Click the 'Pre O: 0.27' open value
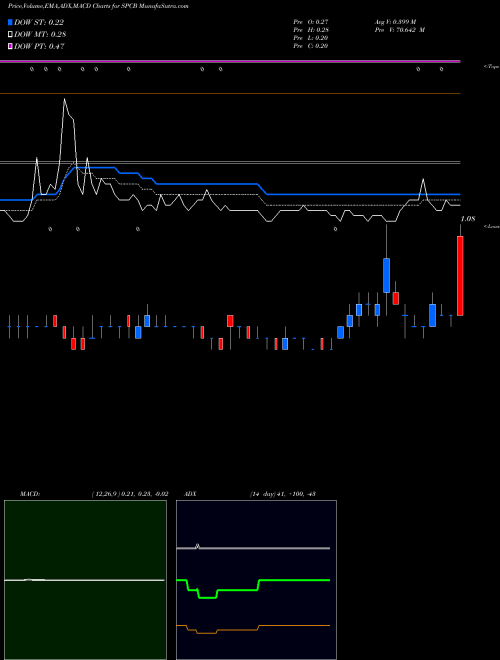Image resolution: width=500 pixels, height=660 pixels. pos(311,22)
